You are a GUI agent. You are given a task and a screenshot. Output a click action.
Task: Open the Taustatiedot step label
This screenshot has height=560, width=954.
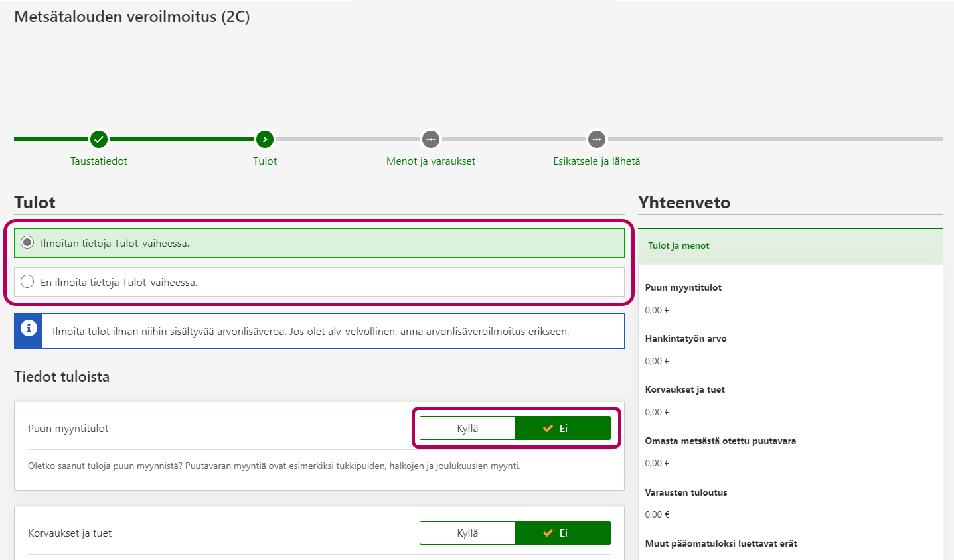(99, 161)
